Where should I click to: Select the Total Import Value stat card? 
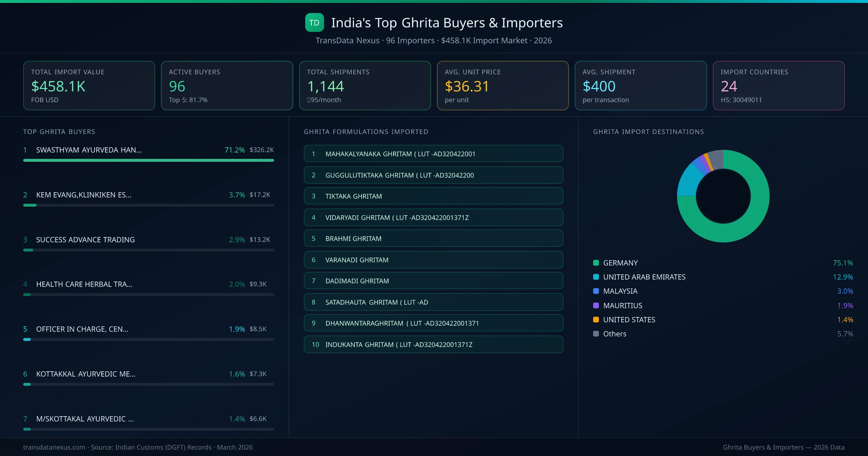pyautogui.click(x=89, y=85)
